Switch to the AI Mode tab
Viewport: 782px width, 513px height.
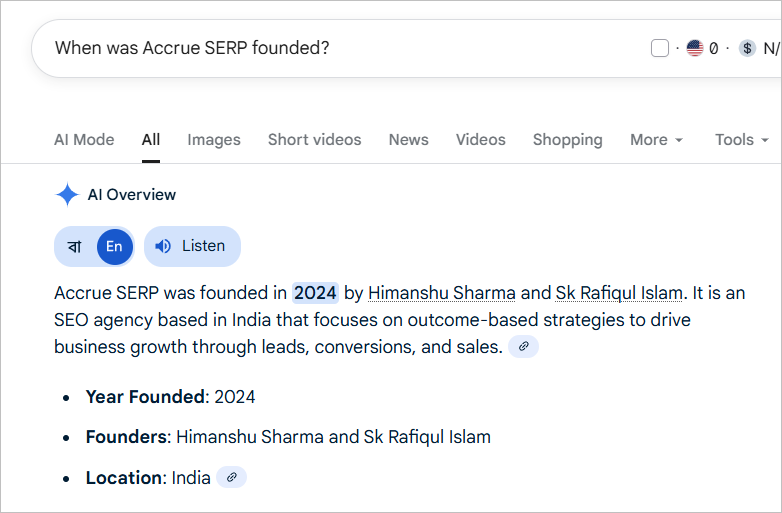click(x=84, y=140)
